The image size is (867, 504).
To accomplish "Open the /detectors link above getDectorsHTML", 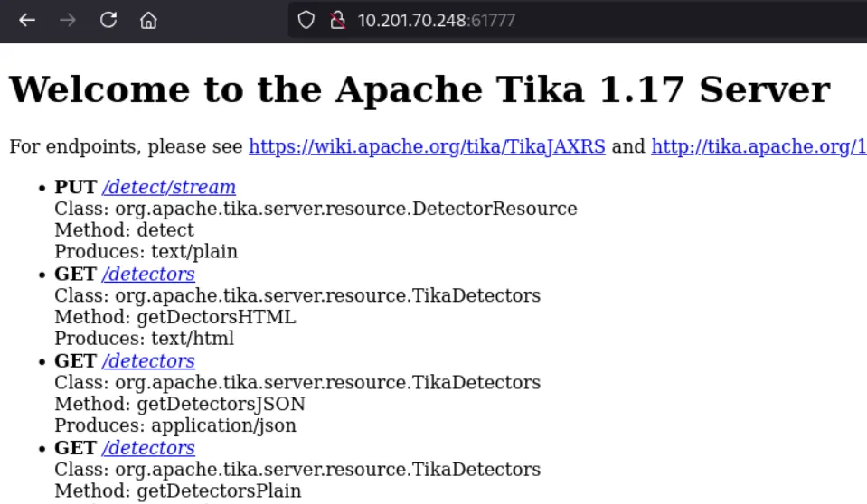I will [148, 274].
